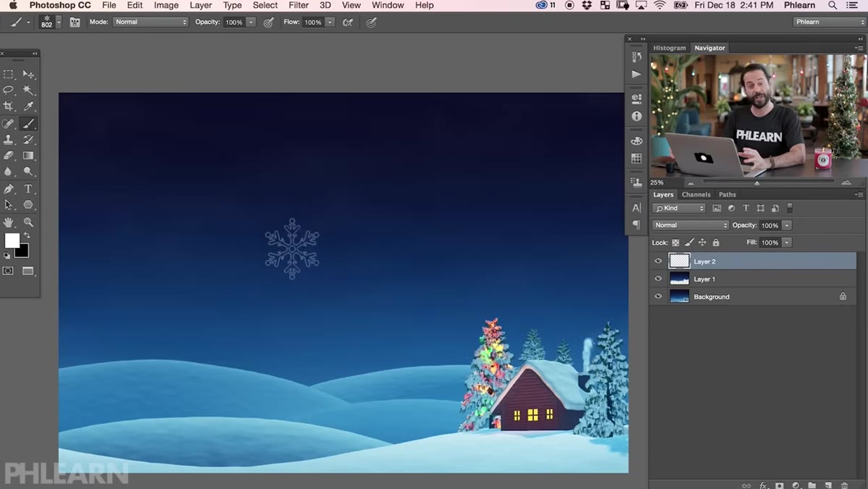Image resolution: width=868 pixels, height=489 pixels.
Task: Select the Rectangular Marquee tool
Action: click(x=9, y=75)
